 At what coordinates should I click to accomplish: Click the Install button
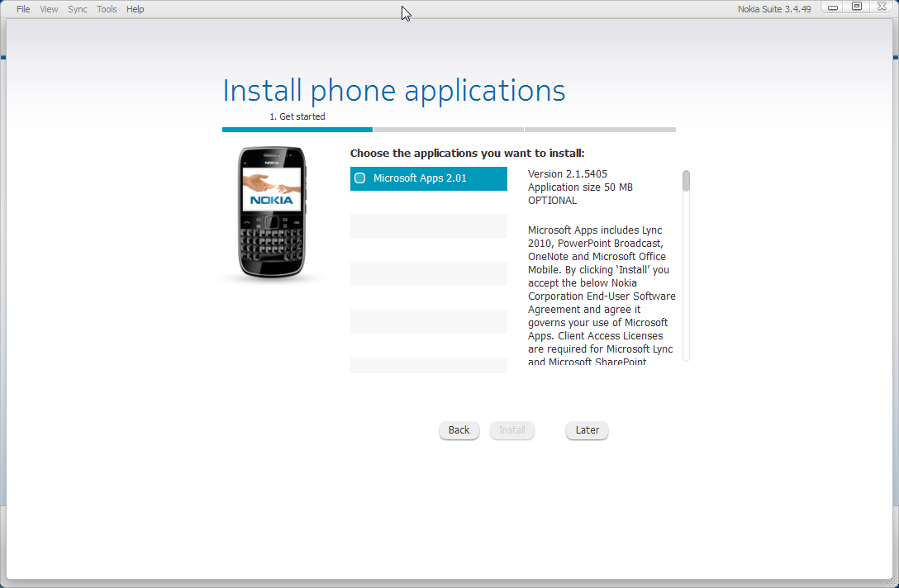coord(511,429)
